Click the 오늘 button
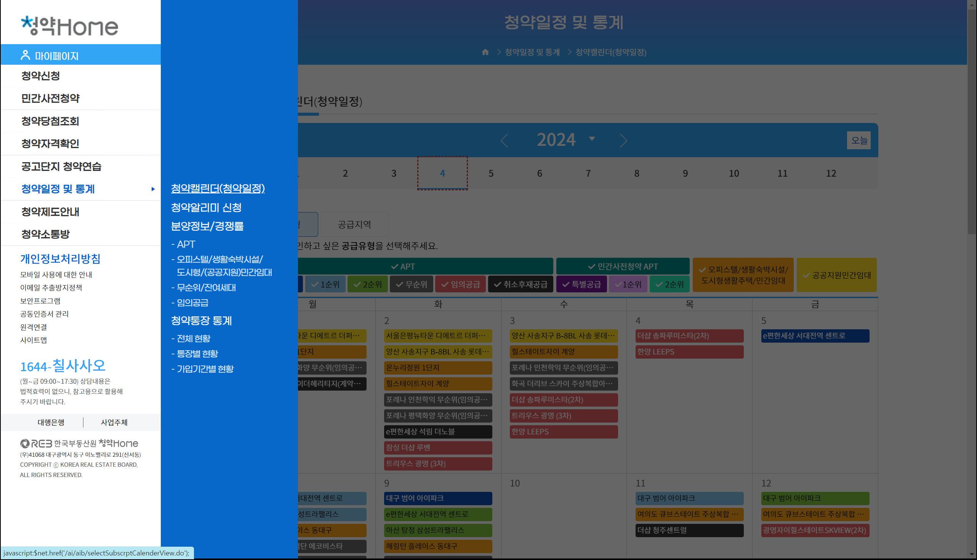Viewport: 977px width, 560px height. pos(858,140)
